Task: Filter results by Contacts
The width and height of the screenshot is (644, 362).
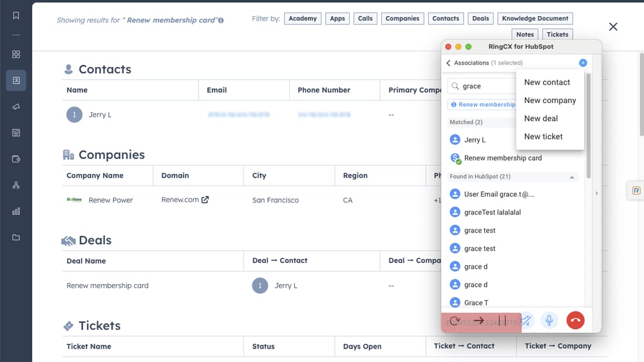Action: [x=446, y=19]
